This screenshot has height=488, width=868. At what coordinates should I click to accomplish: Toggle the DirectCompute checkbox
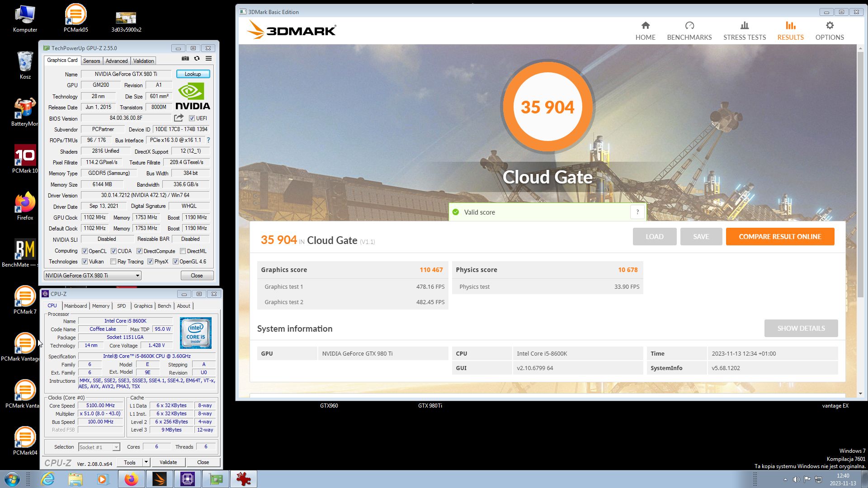(139, 251)
